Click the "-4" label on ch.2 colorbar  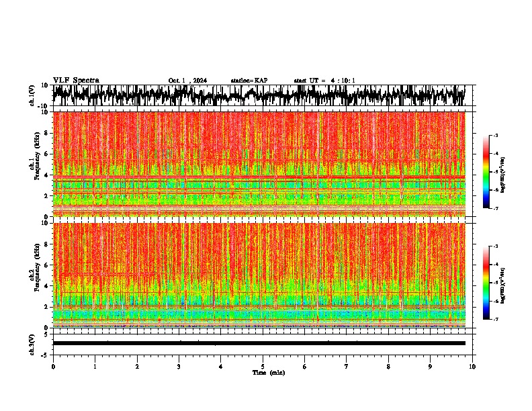pyautogui.click(x=495, y=265)
